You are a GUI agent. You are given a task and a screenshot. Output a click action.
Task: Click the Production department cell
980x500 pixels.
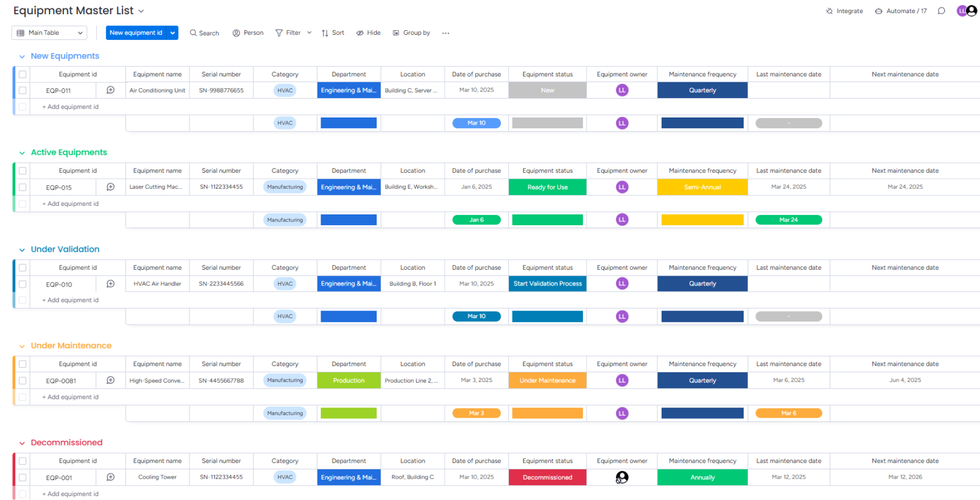pyautogui.click(x=349, y=380)
